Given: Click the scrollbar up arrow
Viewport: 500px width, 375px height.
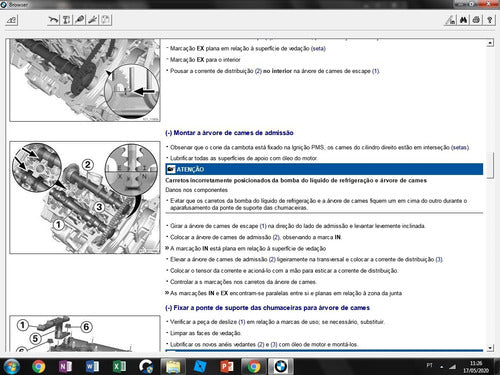Looking at the screenshot, I should coord(490,43).
